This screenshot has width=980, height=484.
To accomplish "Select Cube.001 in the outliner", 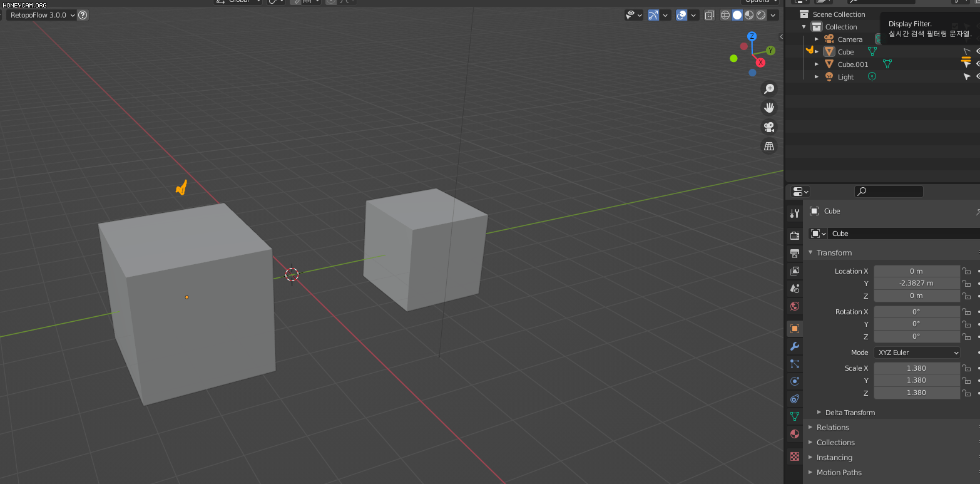I will pos(853,64).
